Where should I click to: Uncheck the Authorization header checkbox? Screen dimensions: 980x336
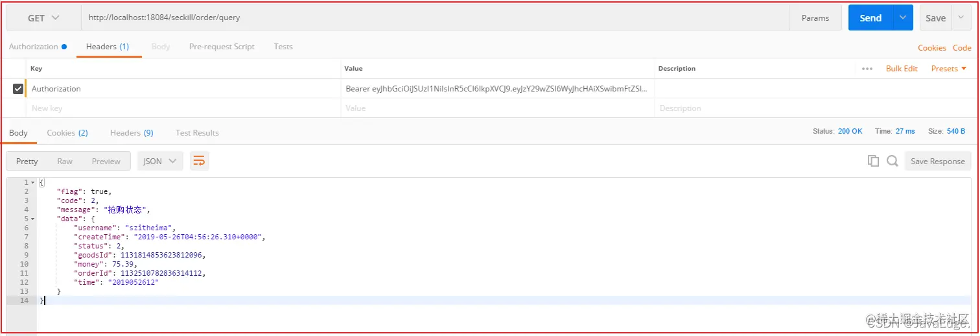tap(18, 89)
